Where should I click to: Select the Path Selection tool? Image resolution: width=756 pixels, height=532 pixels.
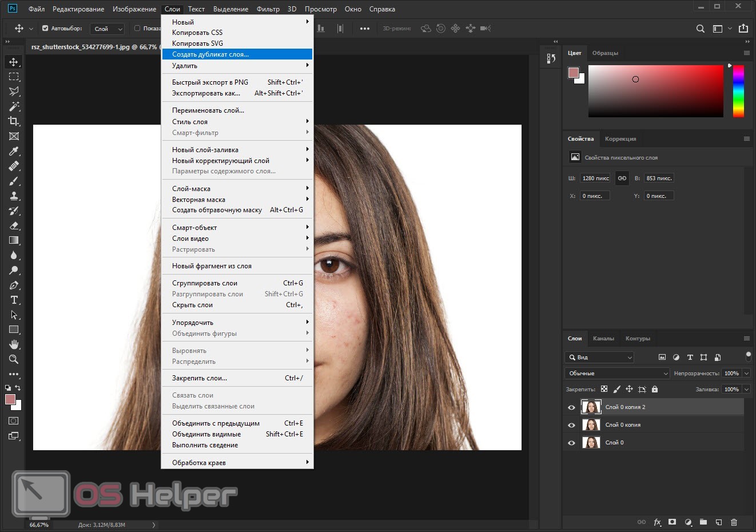pyautogui.click(x=14, y=315)
